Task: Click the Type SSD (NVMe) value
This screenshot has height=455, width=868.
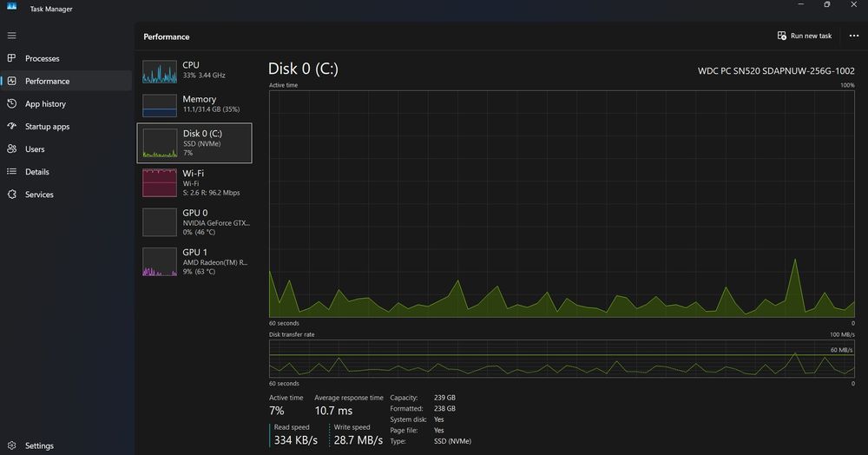Action: [x=452, y=441]
